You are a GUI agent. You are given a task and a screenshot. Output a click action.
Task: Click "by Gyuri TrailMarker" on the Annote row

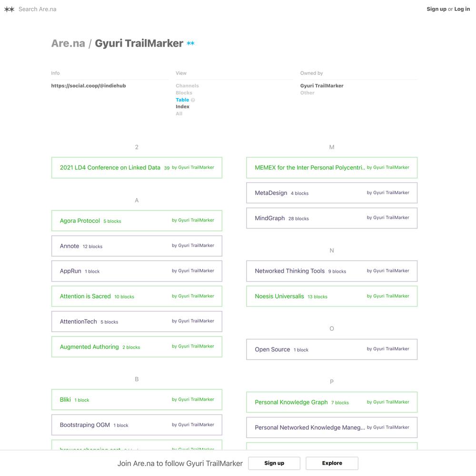pyautogui.click(x=193, y=246)
